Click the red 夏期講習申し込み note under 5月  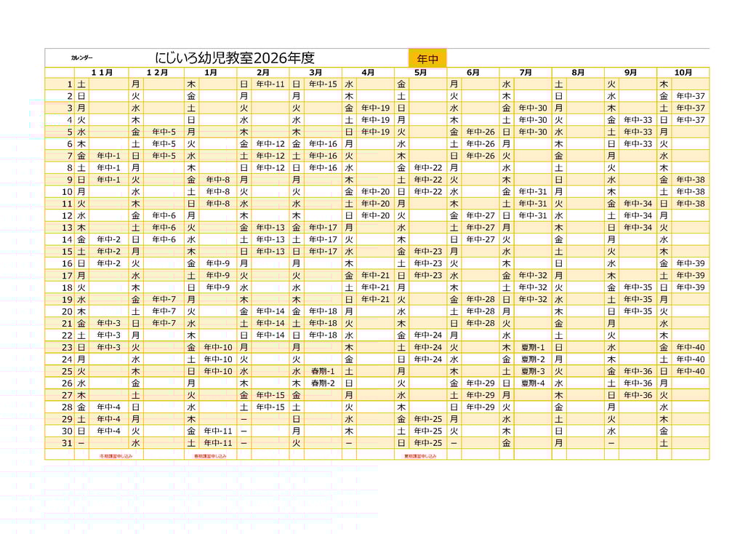point(420,456)
